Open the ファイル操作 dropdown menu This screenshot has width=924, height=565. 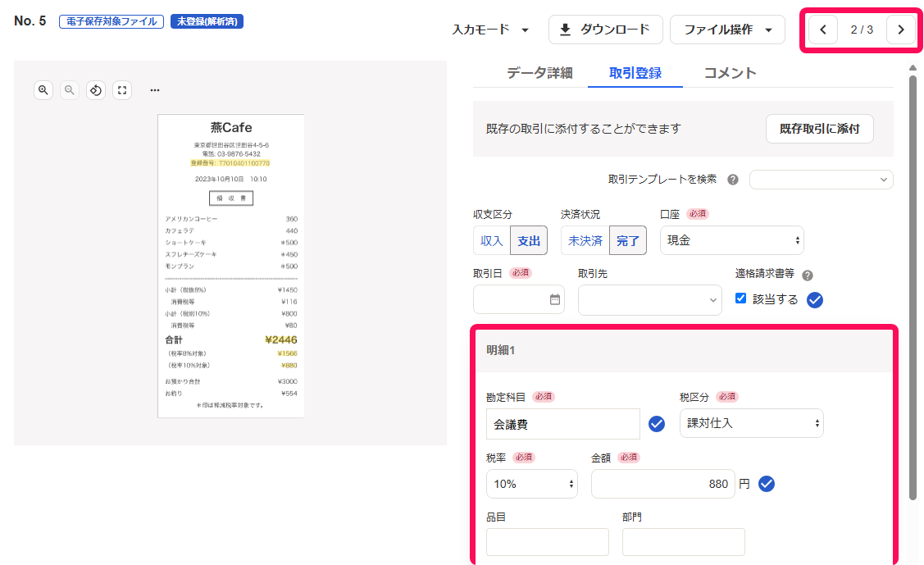pos(727,30)
